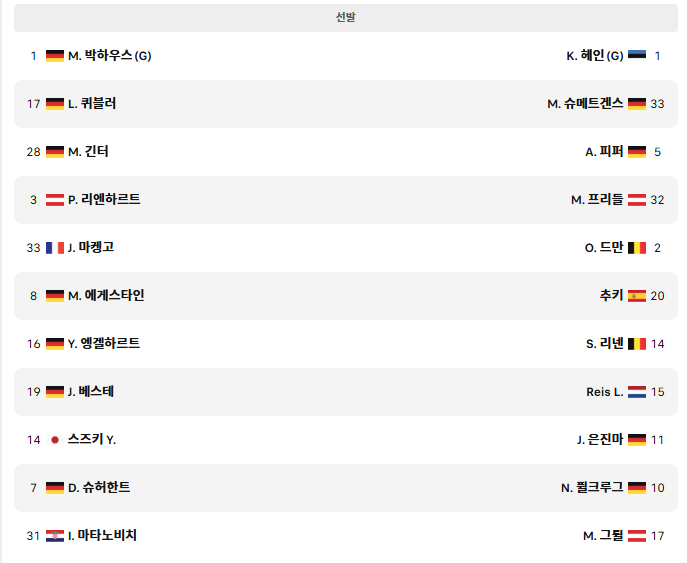Click the Austrian flag next to P. 리엔하르트

click(55, 200)
